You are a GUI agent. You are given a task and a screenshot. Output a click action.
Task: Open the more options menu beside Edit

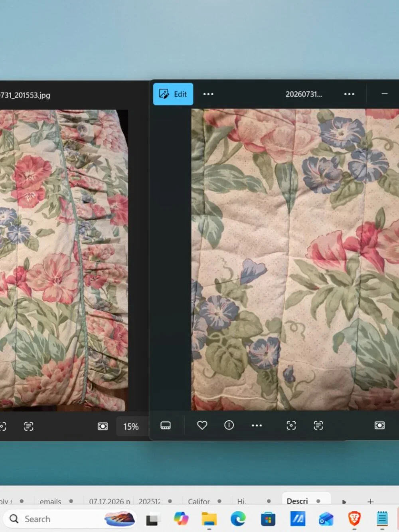(208, 94)
